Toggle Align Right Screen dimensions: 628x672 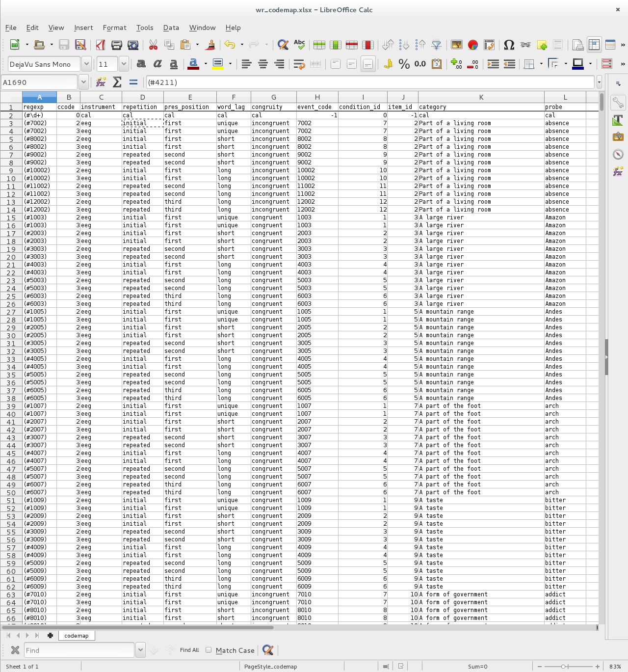(x=279, y=64)
